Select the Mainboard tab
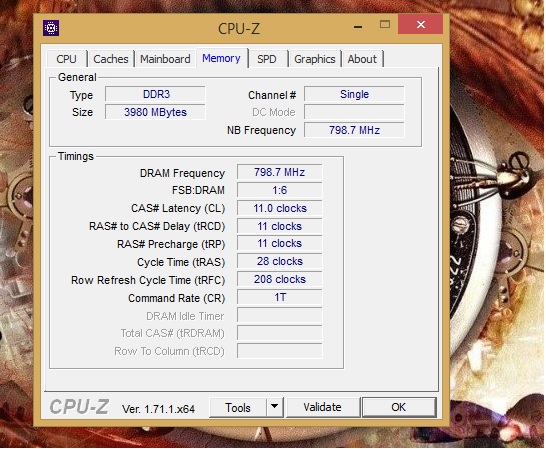This screenshot has width=546, height=449. point(165,59)
